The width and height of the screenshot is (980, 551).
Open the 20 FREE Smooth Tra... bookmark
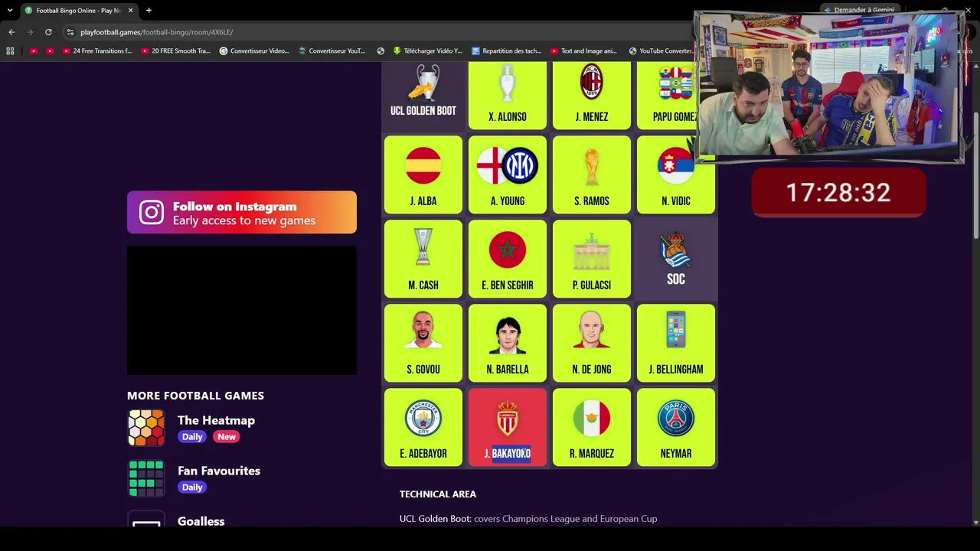click(175, 51)
